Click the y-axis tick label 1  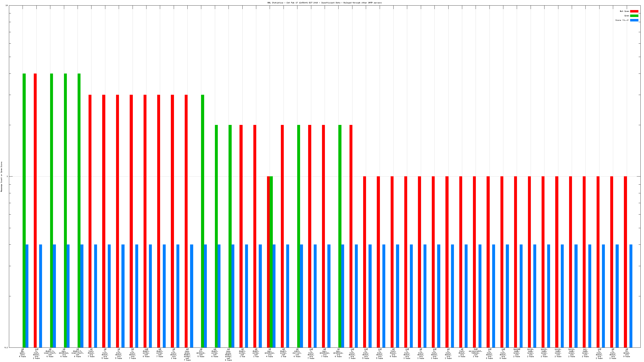(7, 177)
